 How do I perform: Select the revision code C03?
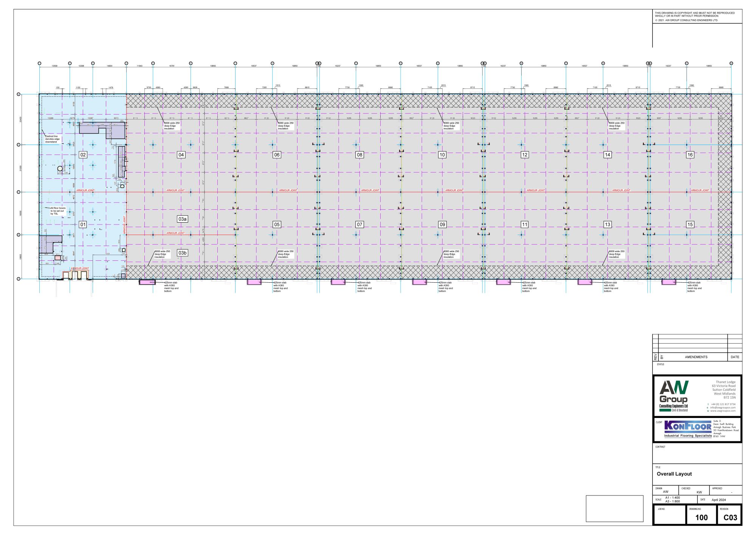[x=730, y=517]
